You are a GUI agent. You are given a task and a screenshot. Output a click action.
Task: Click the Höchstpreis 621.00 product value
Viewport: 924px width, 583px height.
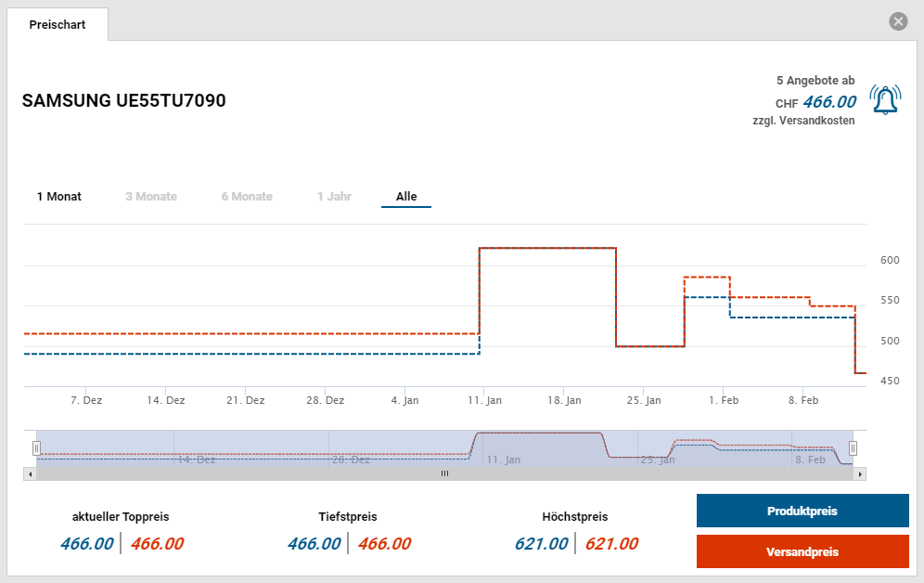[540, 544]
